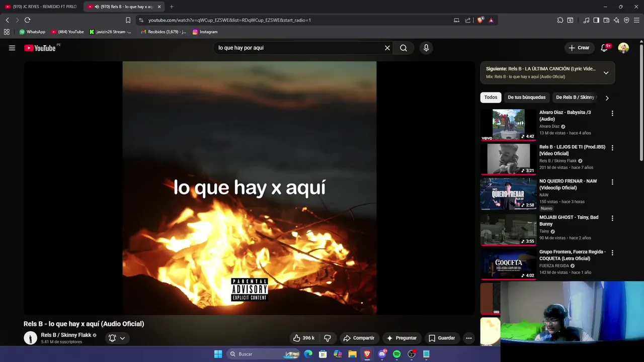644x362 pixels.
Task: Open the Windows Start menu
Action: click(x=218, y=354)
